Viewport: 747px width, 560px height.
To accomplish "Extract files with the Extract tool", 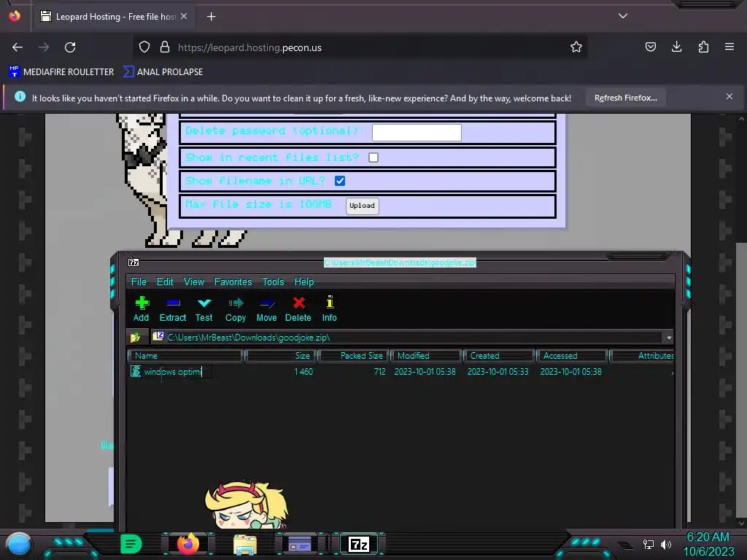I will coord(172,308).
